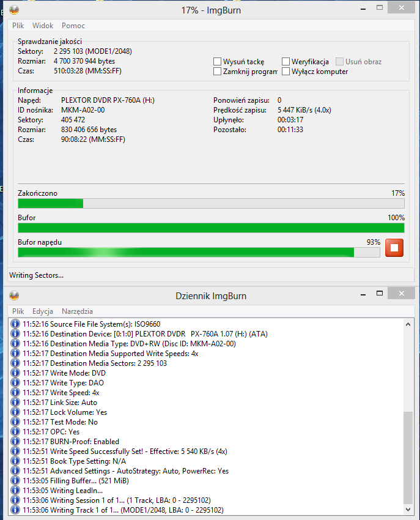
Task: Click the Bufor progress bar
Action: point(211,228)
